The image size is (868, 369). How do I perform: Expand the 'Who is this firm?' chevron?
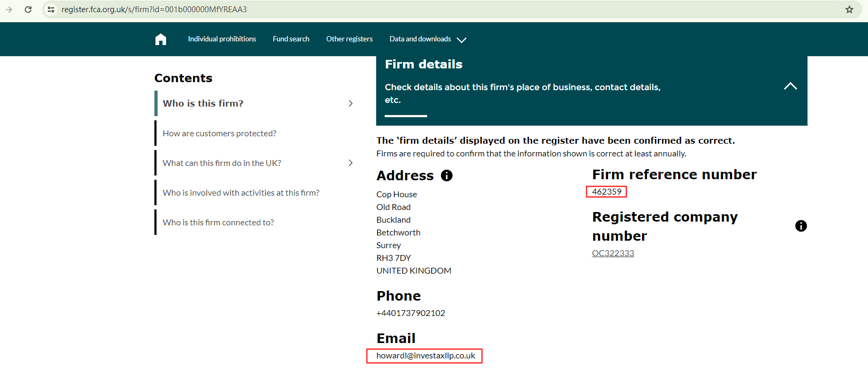[350, 103]
